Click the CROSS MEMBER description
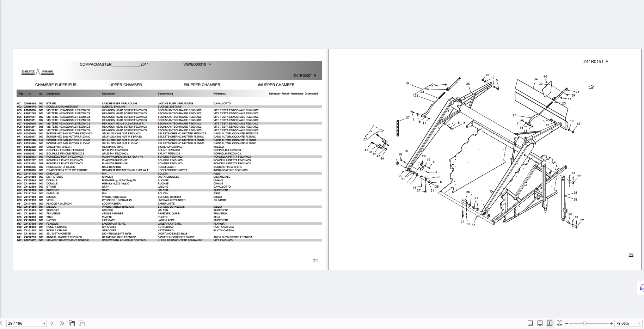 [x=113, y=214]
